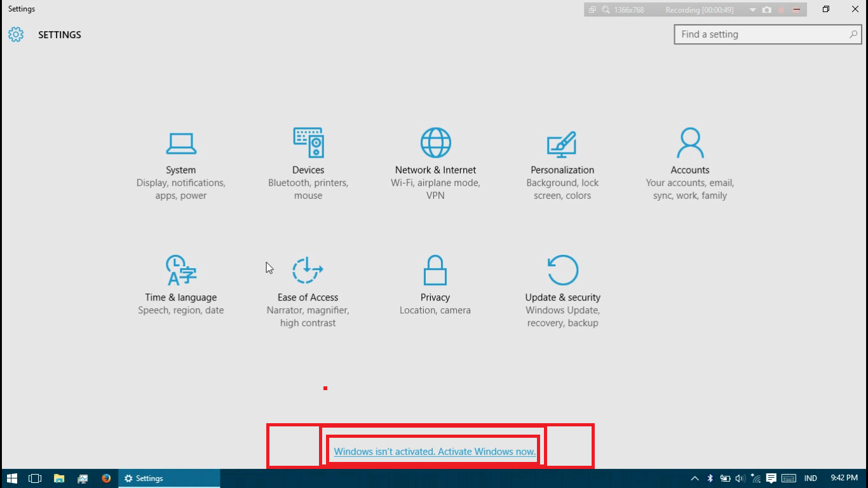This screenshot has width=868, height=488.
Task: Open the Action Center notifications icon
Action: 771,478
